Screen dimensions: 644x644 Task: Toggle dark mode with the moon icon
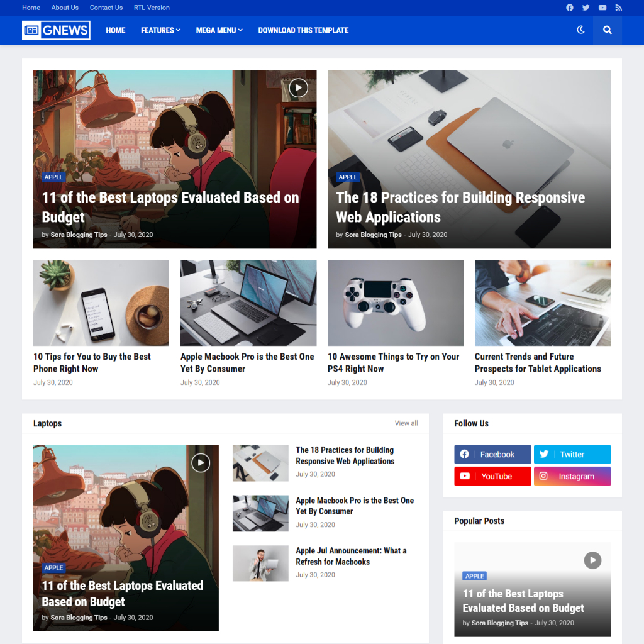coord(580,30)
